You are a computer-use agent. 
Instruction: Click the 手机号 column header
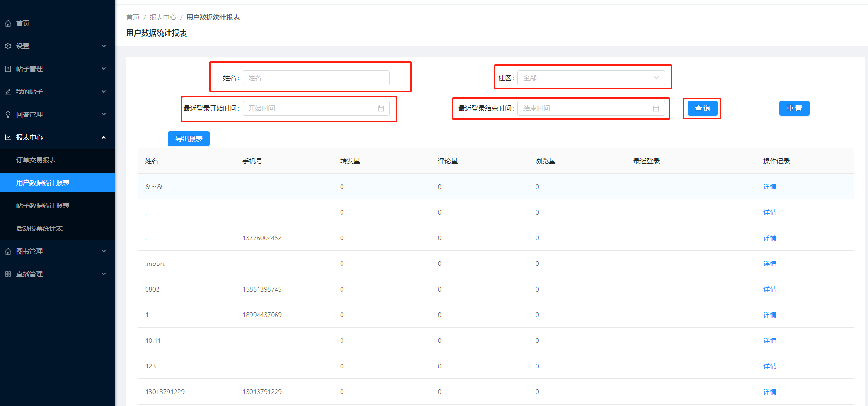point(252,161)
